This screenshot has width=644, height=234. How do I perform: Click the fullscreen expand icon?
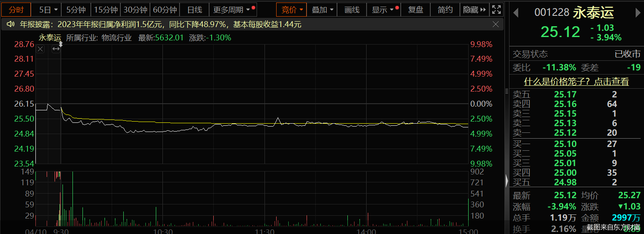(x=496, y=10)
